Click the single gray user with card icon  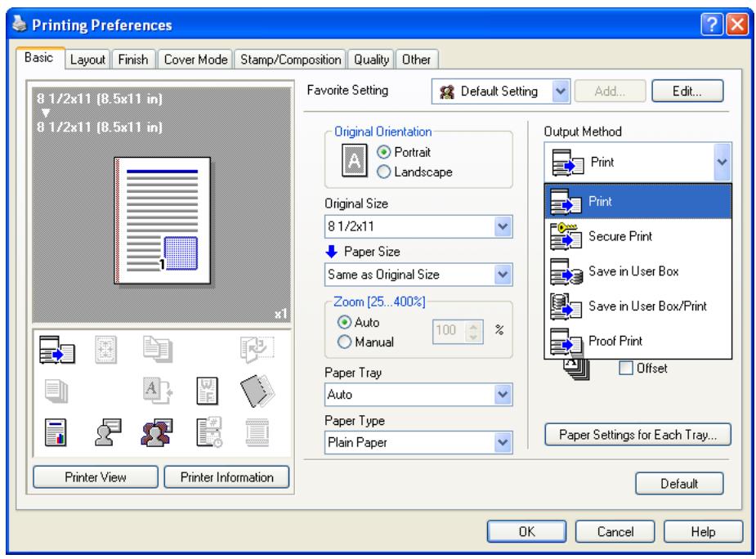pos(108,432)
